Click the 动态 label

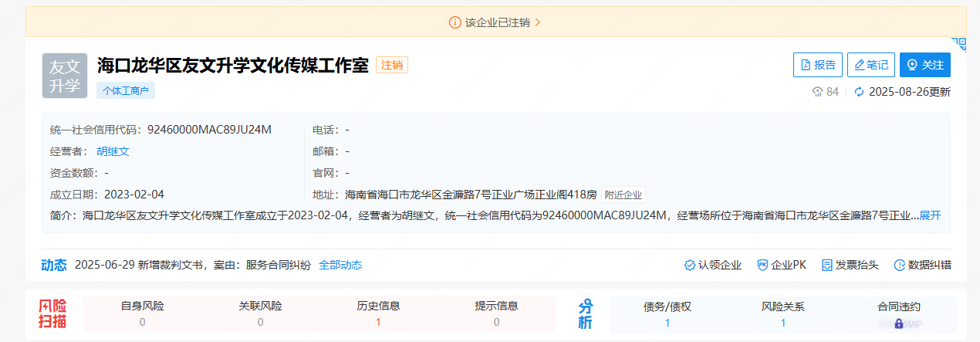point(53,265)
